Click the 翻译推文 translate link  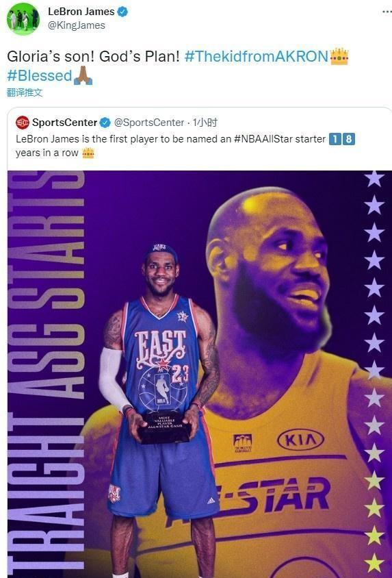coord(25,92)
